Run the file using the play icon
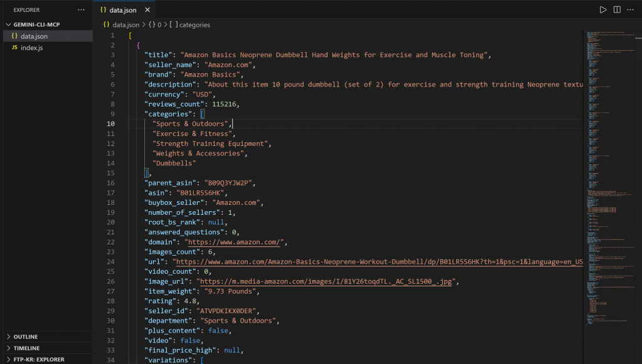 pyautogui.click(x=603, y=9)
